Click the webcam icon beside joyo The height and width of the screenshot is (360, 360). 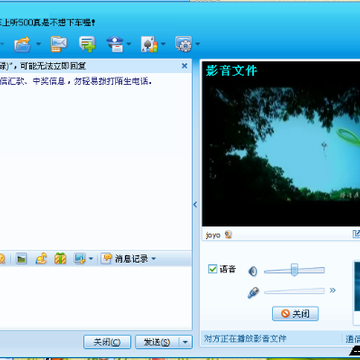pyautogui.click(x=228, y=235)
